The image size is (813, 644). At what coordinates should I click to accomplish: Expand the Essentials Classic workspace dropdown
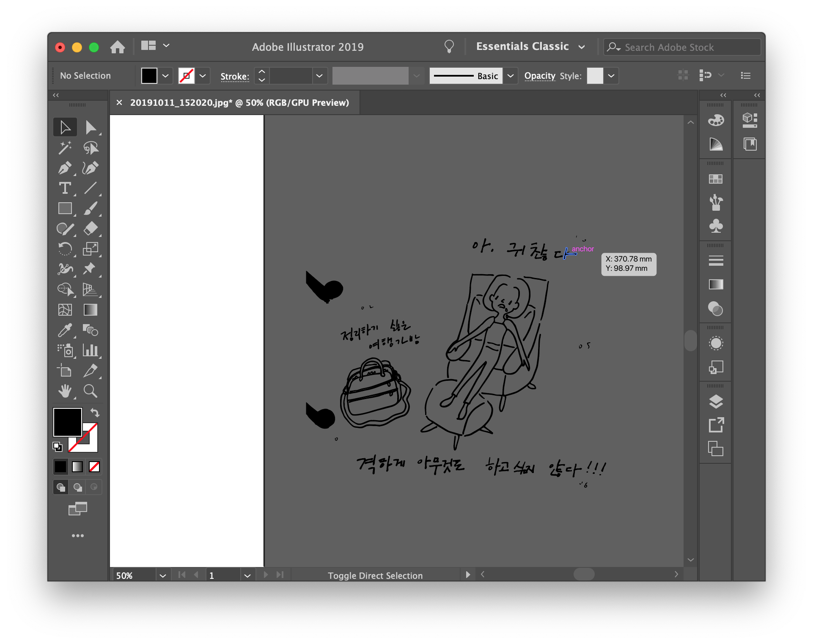point(582,47)
